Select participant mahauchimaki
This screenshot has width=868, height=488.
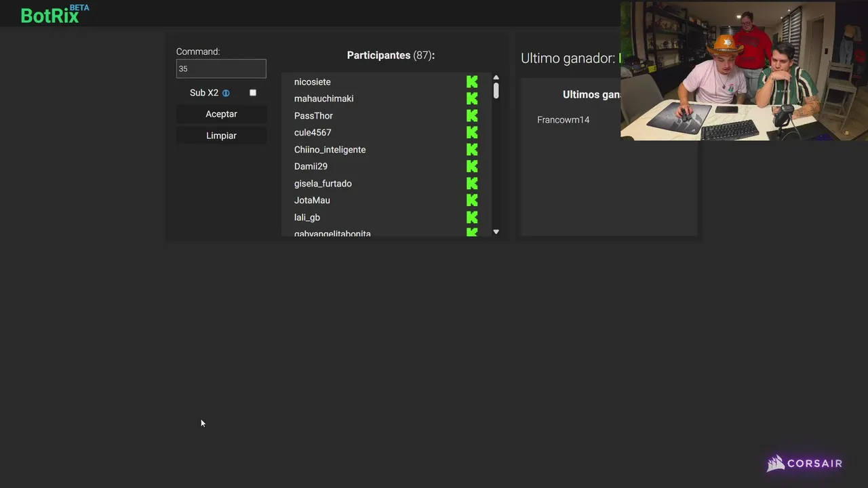[x=323, y=99]
